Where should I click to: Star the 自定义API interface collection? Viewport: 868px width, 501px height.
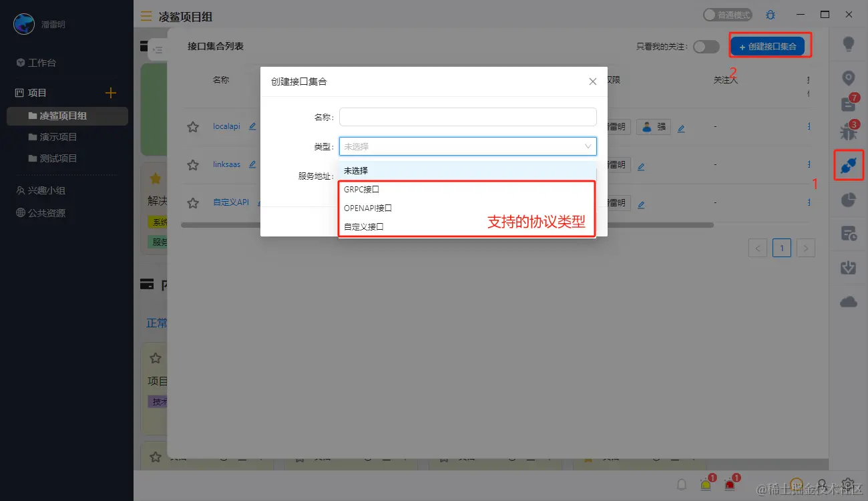[x=193, y=202]
